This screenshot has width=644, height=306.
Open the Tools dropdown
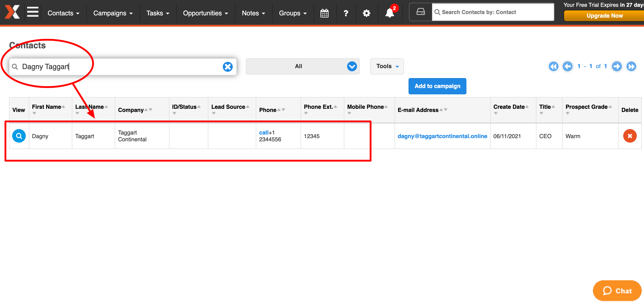tap(387, 66)
